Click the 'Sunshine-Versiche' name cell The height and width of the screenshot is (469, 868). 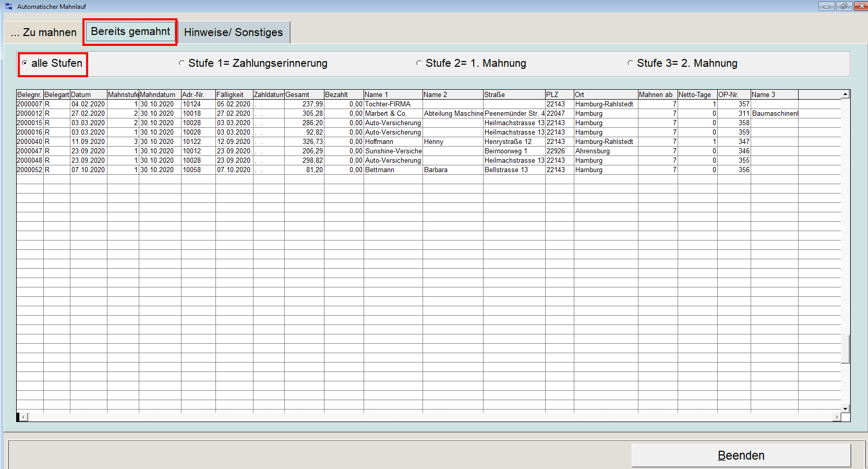coord(393,151)
